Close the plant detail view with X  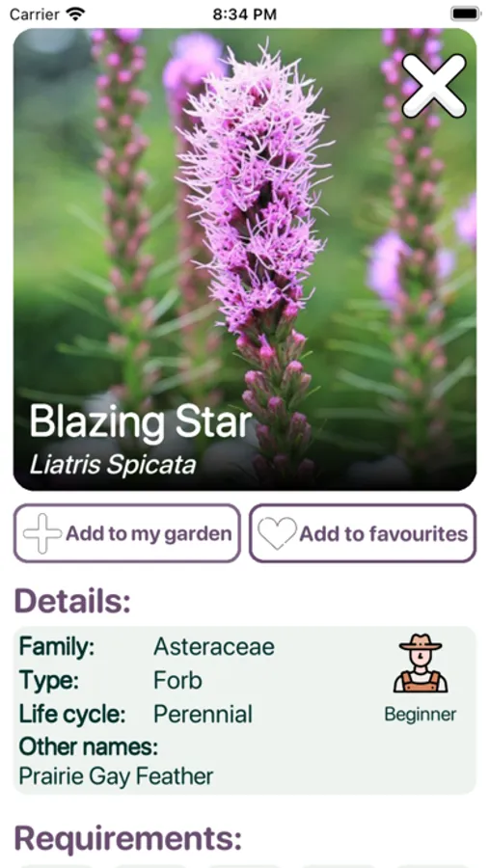click(x=434, y=86)
